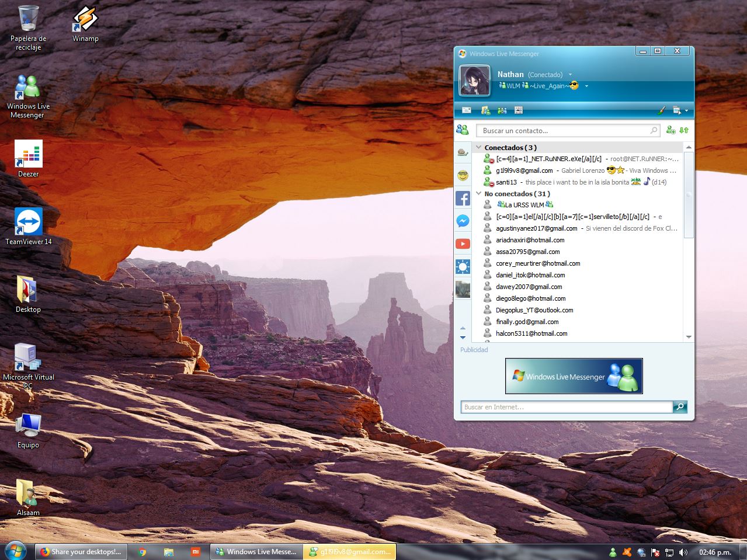This screenshot has height=560, width=747.
Task: Click contact list scrollbar up arrow
Action: (x=689, y=147)
